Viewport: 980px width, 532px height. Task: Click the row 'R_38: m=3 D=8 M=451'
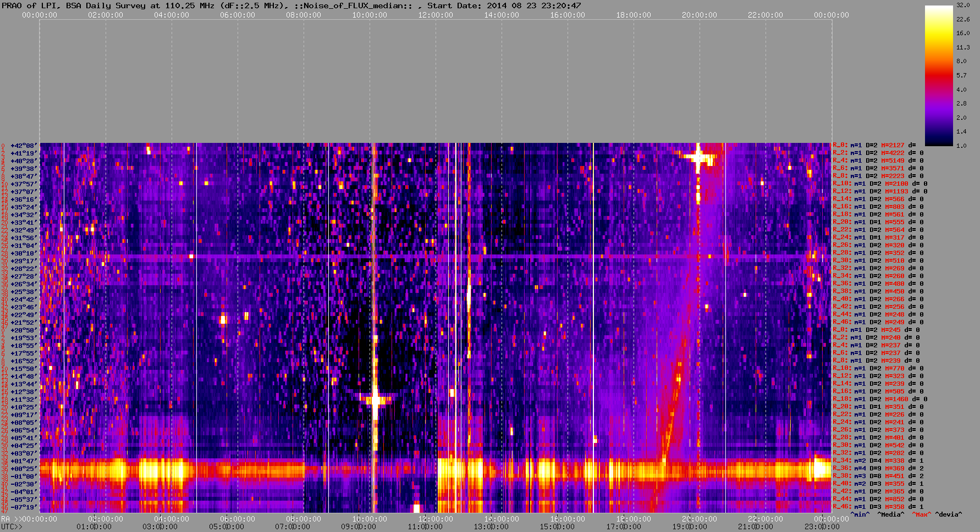(x=878, y=476)
